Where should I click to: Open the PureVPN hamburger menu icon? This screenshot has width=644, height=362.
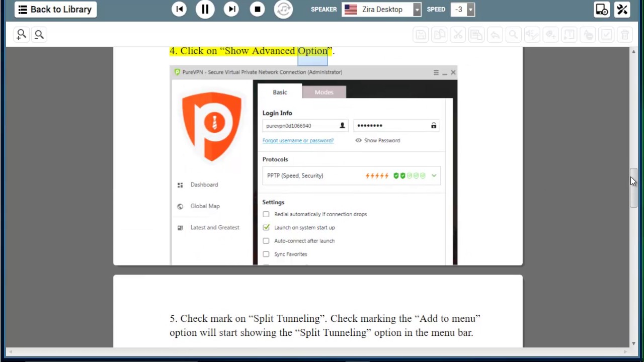(436, 72)
